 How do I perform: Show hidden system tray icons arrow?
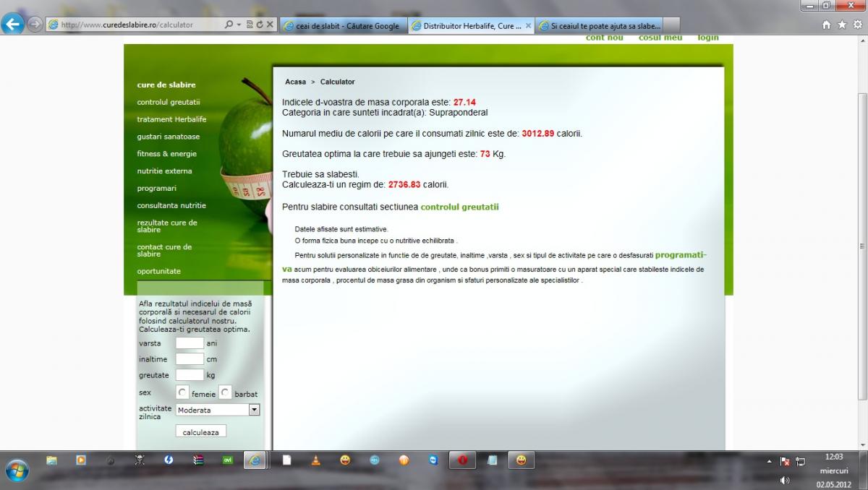(x=768, y=460)
